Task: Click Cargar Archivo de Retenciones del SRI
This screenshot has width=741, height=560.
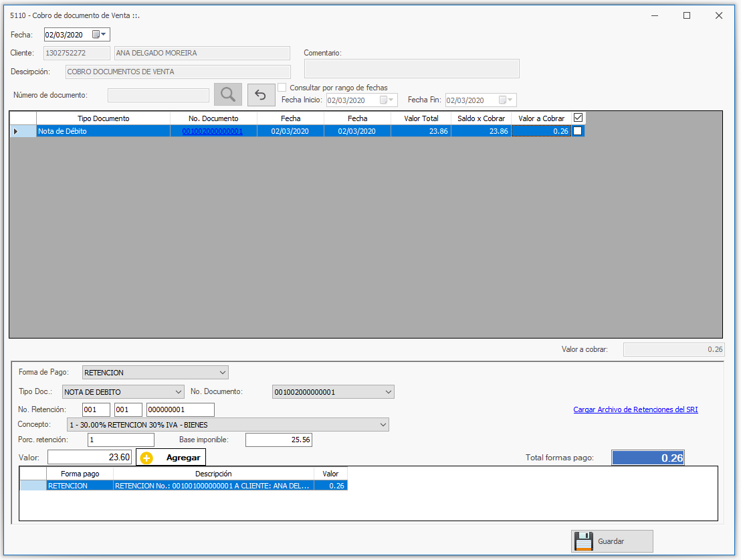Action: point(635,409)
